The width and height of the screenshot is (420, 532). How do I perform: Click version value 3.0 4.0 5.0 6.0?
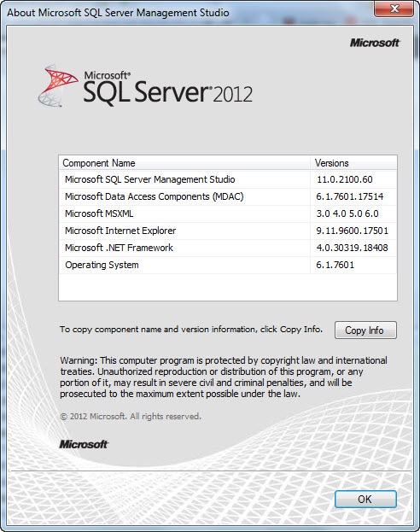[x=347, y=213]
